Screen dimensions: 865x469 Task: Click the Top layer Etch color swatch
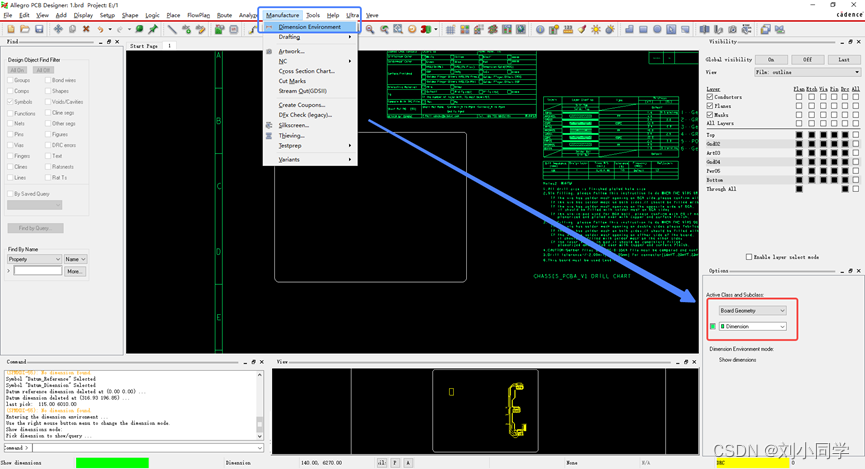(x=812, y=134)
